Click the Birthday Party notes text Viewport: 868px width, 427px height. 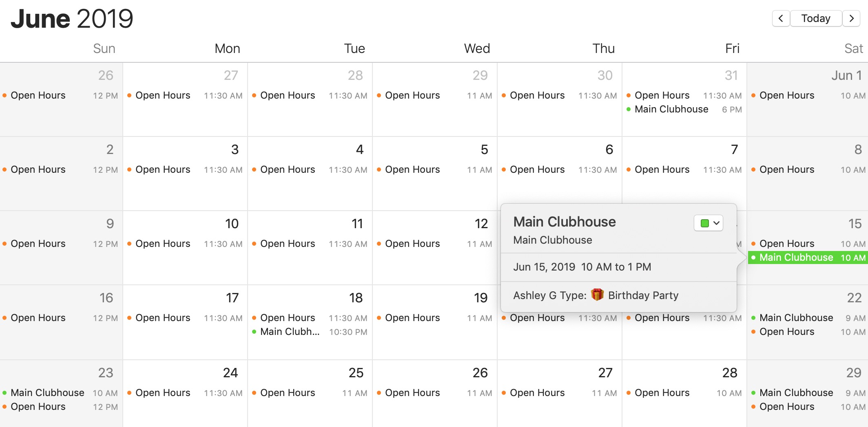click(643, 295)
